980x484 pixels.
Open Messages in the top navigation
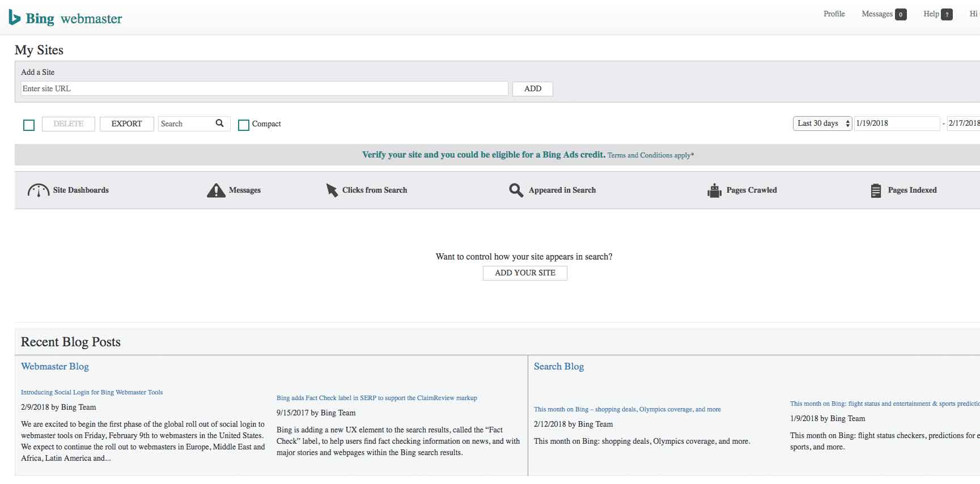click(x=877, y=14)
